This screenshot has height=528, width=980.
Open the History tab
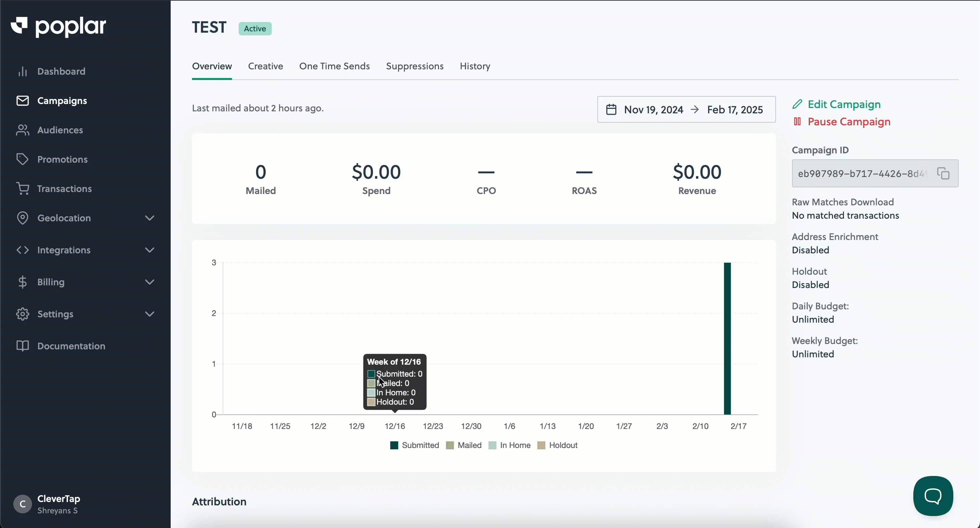tap(475, 66)
